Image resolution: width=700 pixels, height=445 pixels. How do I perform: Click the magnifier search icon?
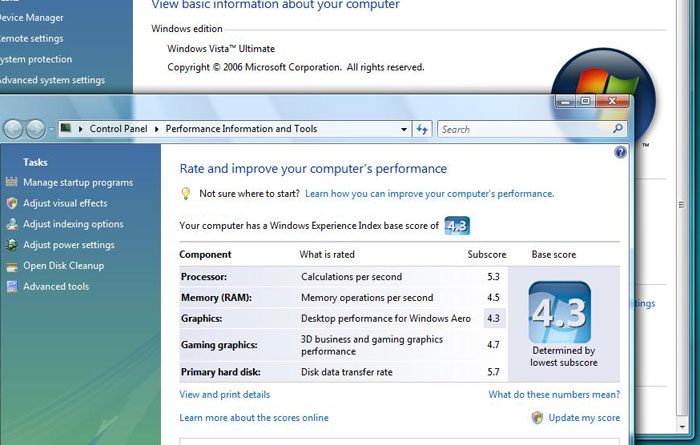coord(618,129)
